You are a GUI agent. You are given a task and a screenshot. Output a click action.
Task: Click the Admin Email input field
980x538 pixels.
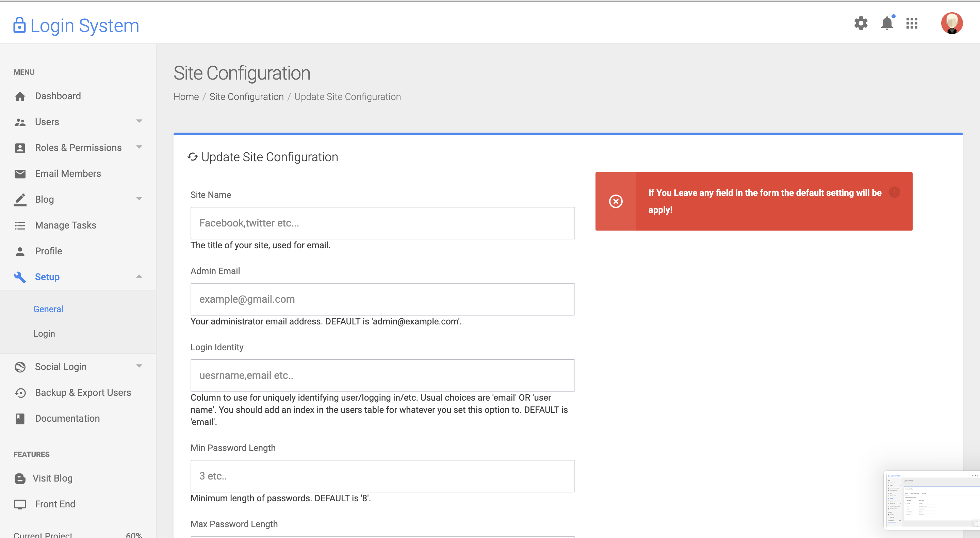[x=382, y=299]
